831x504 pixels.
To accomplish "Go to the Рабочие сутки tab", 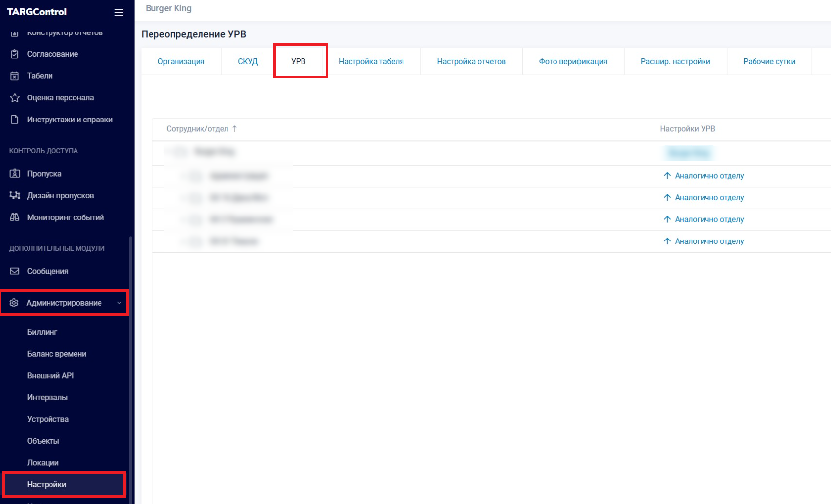I will click(x=769, y=61).
